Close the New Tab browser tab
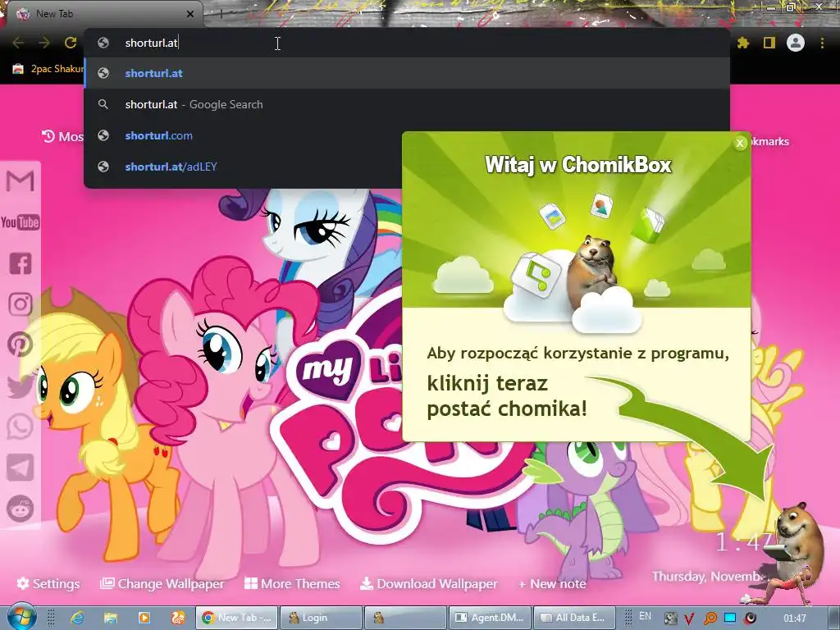This screenshot has width=840, height=630. click(190, 14)
